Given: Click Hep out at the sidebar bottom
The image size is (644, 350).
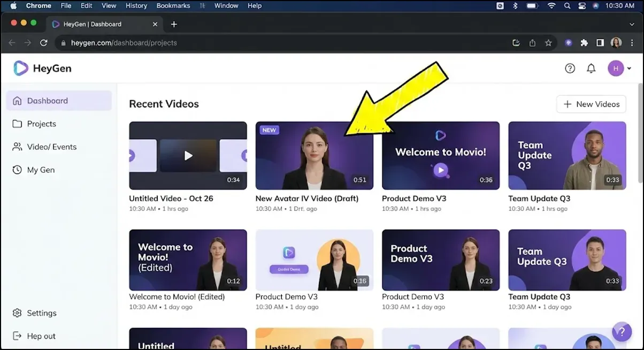Looking at the screenshot, I should (x=41, y=336).
